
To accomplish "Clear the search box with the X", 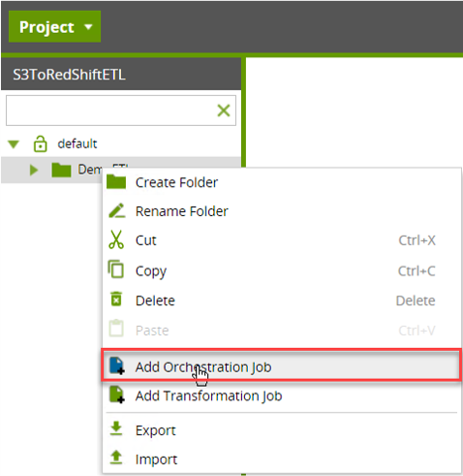I will [224, 111].
